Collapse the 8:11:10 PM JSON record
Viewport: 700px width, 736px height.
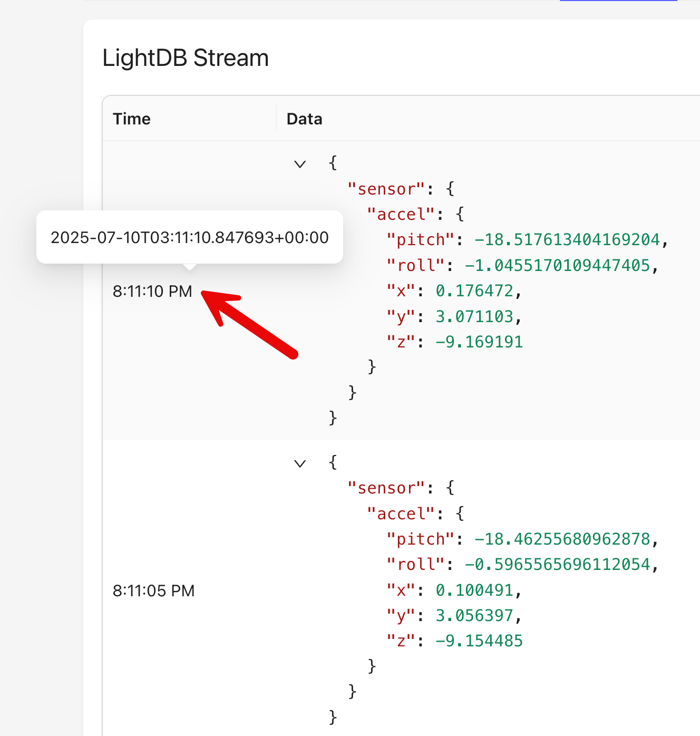coord(300,164)
